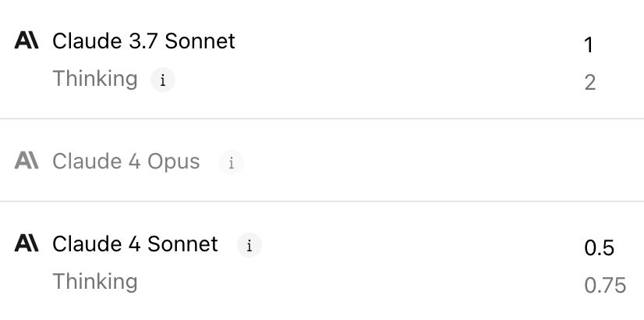Image resolution: width=644 pixels, height=320 pixels.
Task: Click the Anthropic logo beside Claude 3.7 Sonnet
Action: pos(27,41)
